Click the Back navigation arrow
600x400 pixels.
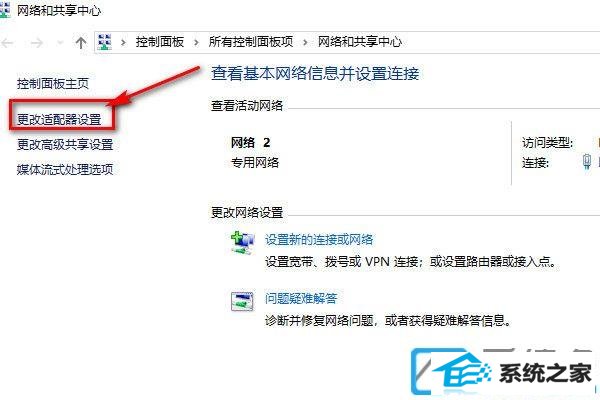point(7,42)
